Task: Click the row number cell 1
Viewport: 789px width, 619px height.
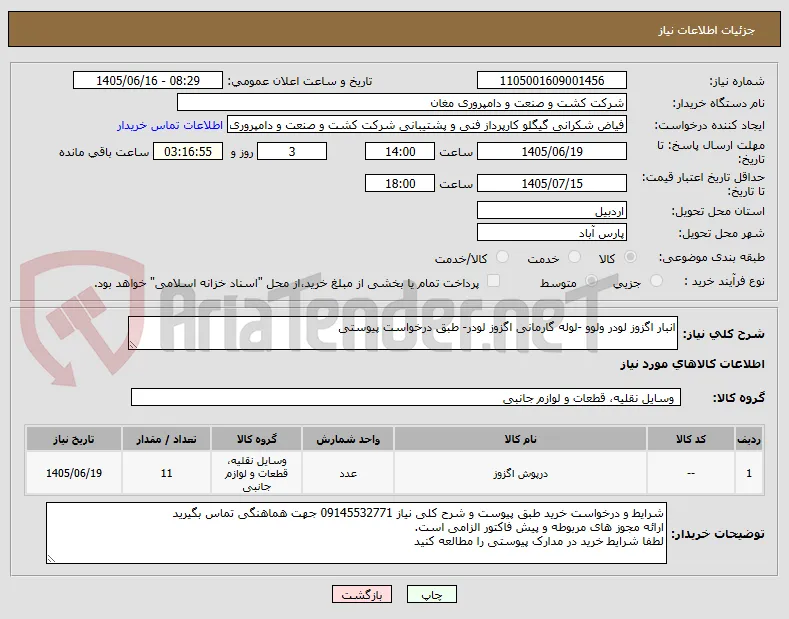Action: pyautogui.click(x=749, y=474)
